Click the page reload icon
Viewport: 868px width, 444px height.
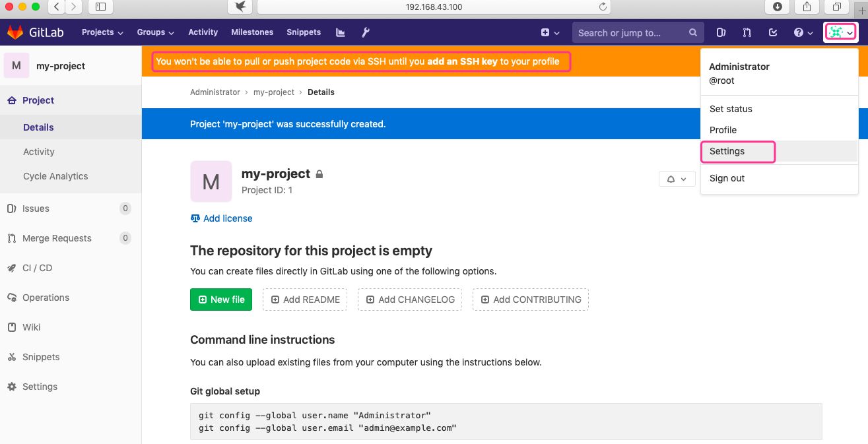pyautogui.click(x=602, y=7)
